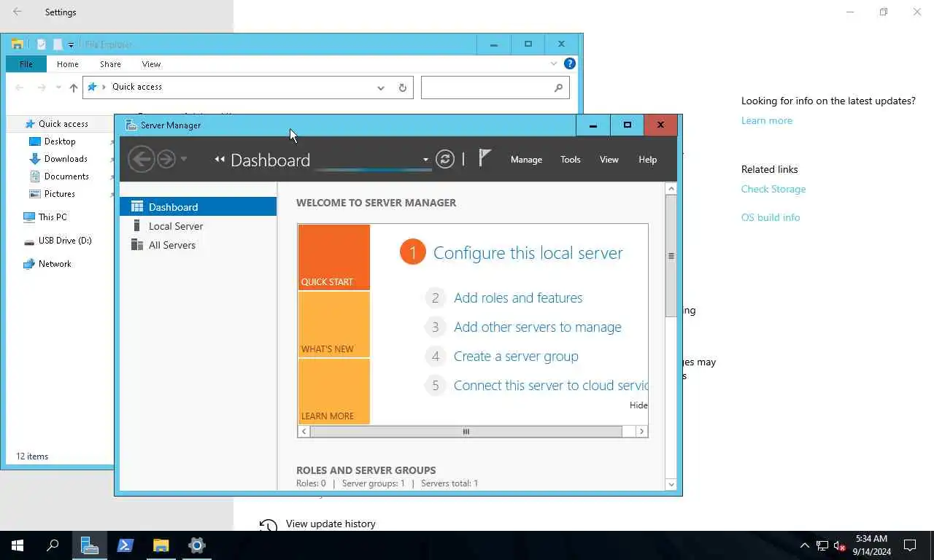This screenshot has height=560, width=934.
Task: Select Local Server in the sidebar
Action: pos(198,226)
